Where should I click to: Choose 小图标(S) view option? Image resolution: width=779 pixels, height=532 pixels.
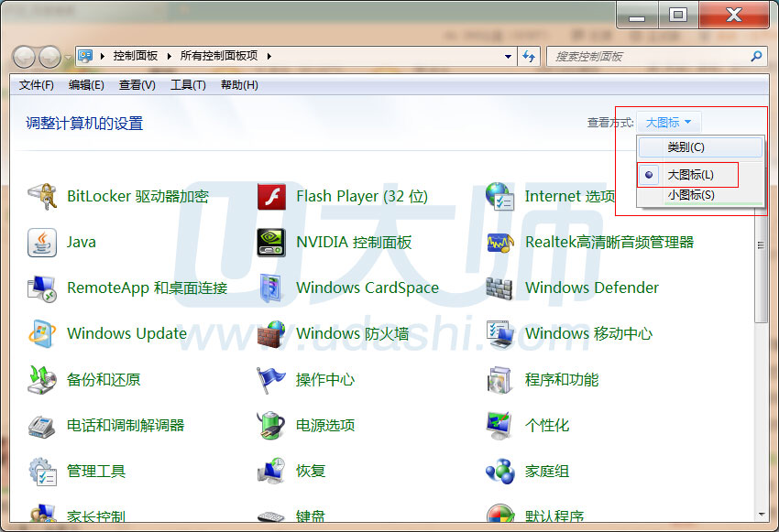pyautogui.click(x=690, y=195)
